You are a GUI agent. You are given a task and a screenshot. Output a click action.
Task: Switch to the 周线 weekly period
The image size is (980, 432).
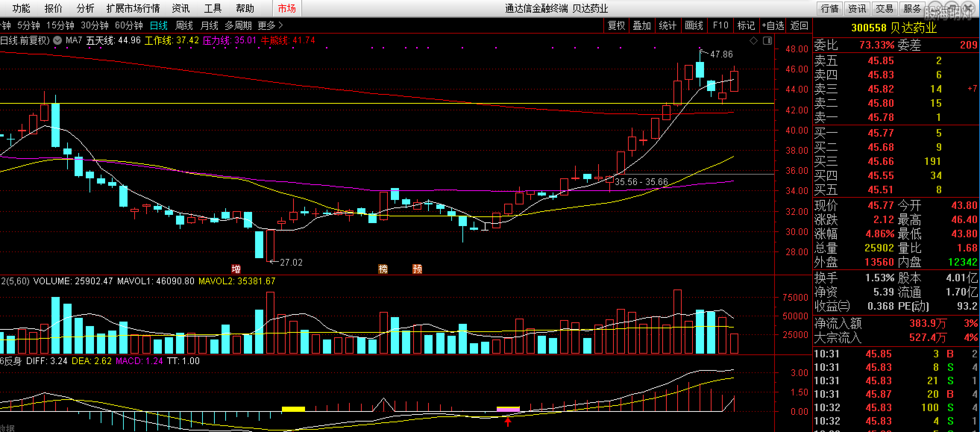pos(184,25)
